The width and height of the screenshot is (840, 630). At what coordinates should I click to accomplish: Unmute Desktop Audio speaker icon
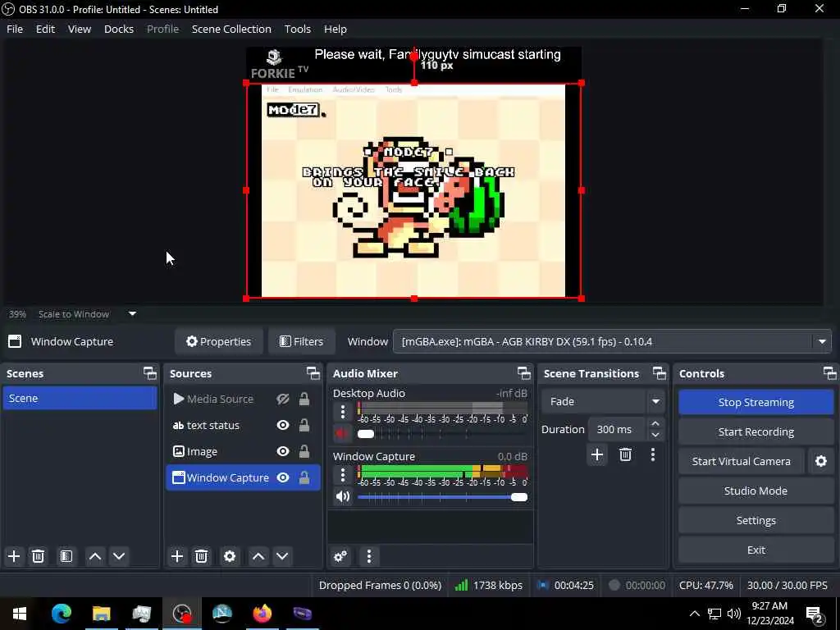click(342, 433)
